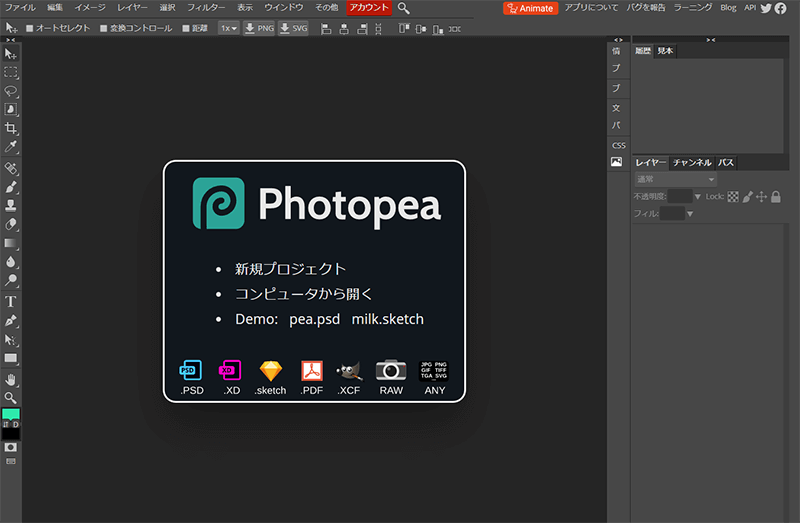Toggle Quick Mask mode icon
Screen dimensions: 800x523
pos(11,447)
